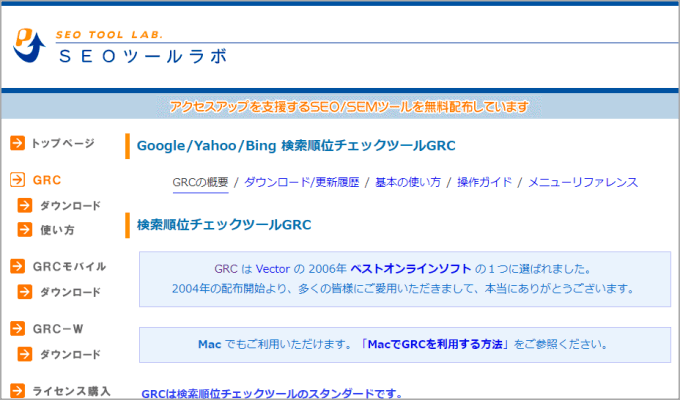Screen dimensions: 680x400
Task: Click the SEOツールラボ site title
Action: tap(143, 57)
